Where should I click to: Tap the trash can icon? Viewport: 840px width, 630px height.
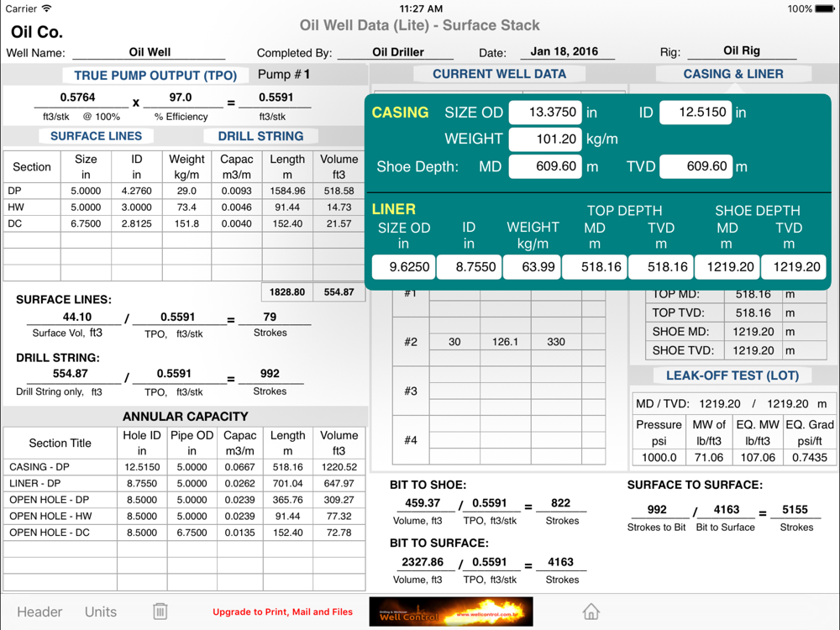coord(160,612)
